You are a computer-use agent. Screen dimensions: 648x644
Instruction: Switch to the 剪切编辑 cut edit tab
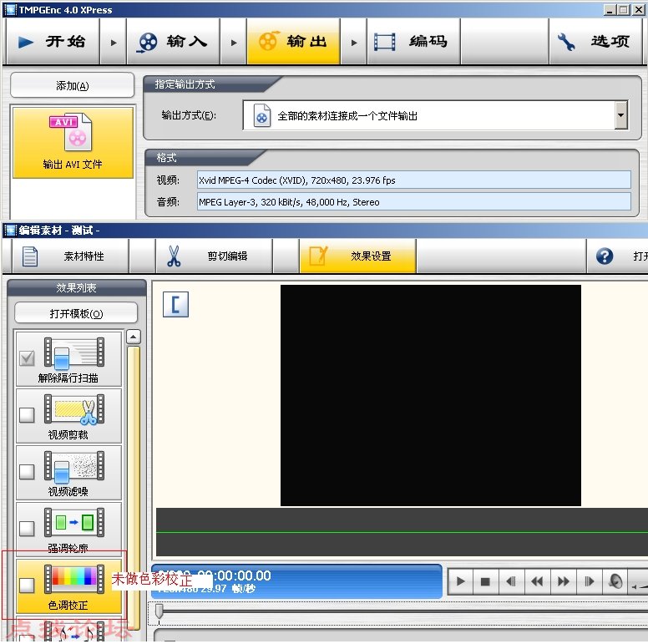coord(214,256)
